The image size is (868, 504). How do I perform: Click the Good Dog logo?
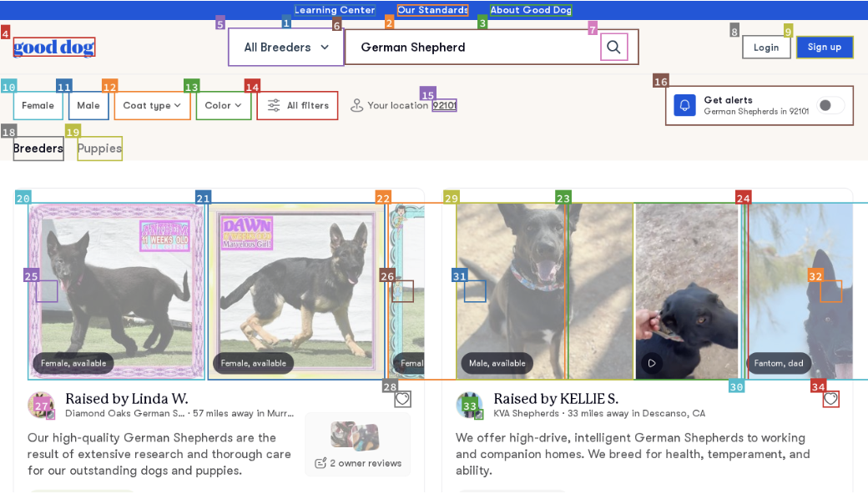coord(53,47)
